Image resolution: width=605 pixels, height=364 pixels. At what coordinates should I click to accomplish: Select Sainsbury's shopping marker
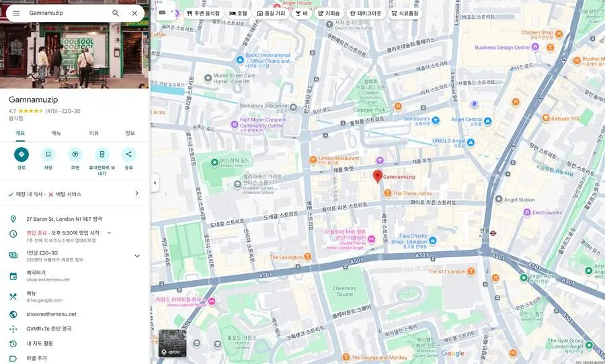tap(436, 120)
